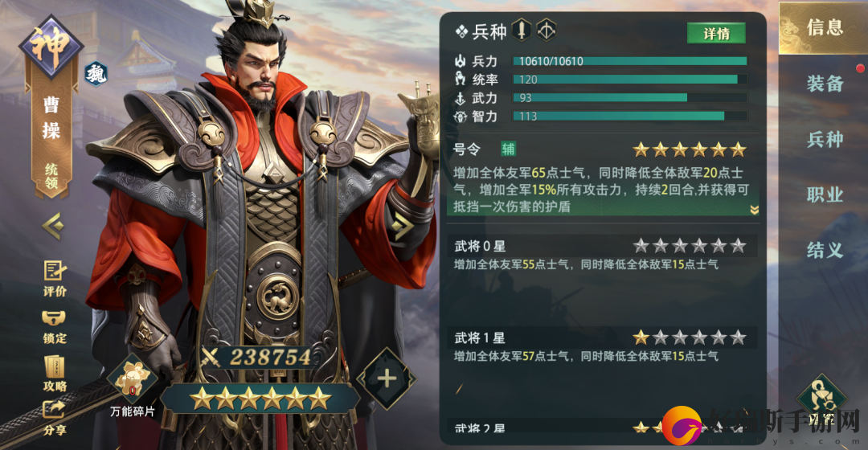Go to next general with right arrow

tap(403, 225)
